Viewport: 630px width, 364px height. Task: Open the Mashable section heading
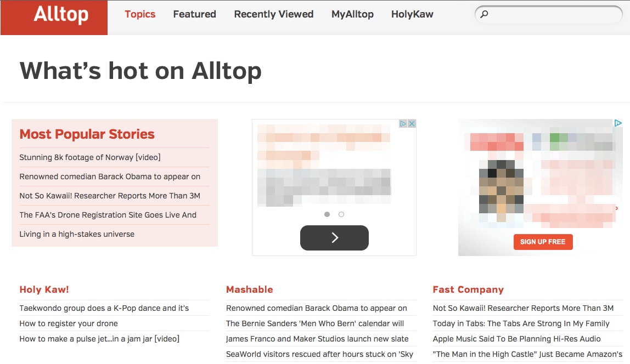pos(250,290)
